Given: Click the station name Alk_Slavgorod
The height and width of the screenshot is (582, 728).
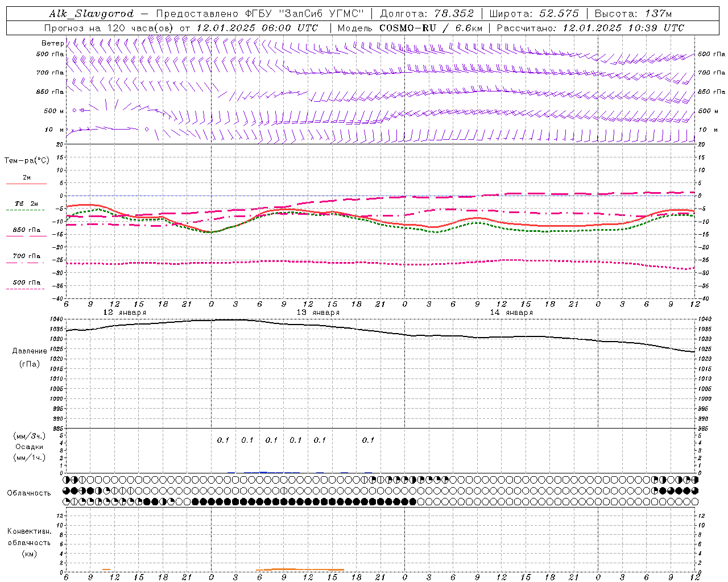Looking at the screenshot, I should 92,14.
